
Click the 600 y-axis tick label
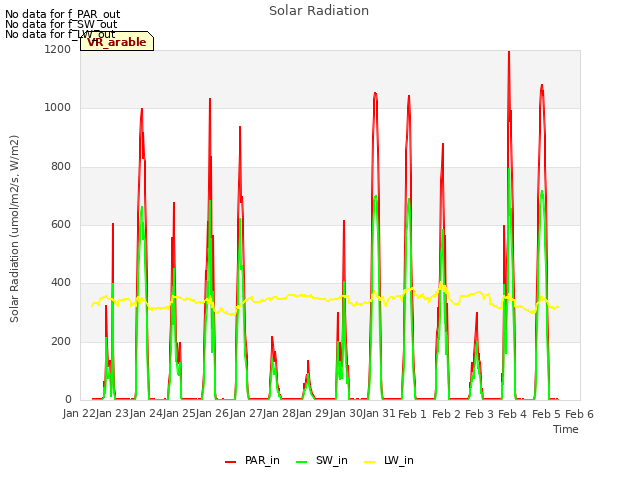click(x=61, y=224)
